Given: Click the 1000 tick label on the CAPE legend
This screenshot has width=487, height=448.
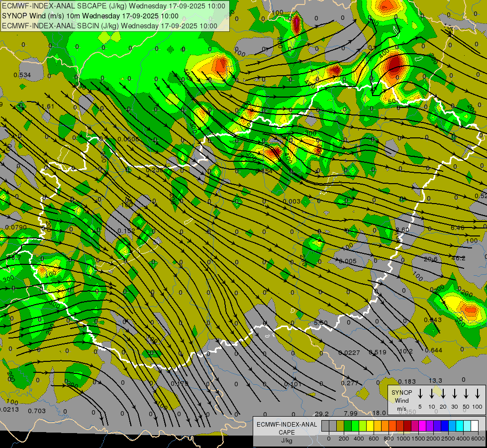Looking at the screenshot, I should tap(403, 439).
